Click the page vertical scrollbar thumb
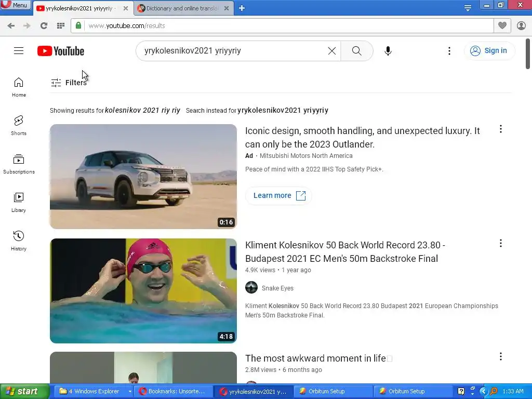Image resolution: width=532 pixels, height=399 pixels. coord(528,54)
